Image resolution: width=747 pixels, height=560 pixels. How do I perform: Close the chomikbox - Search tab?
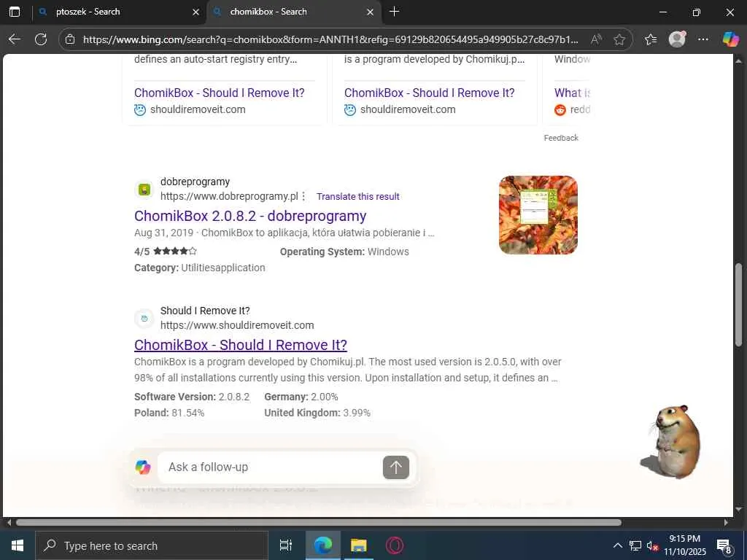(x=370, y=12)
